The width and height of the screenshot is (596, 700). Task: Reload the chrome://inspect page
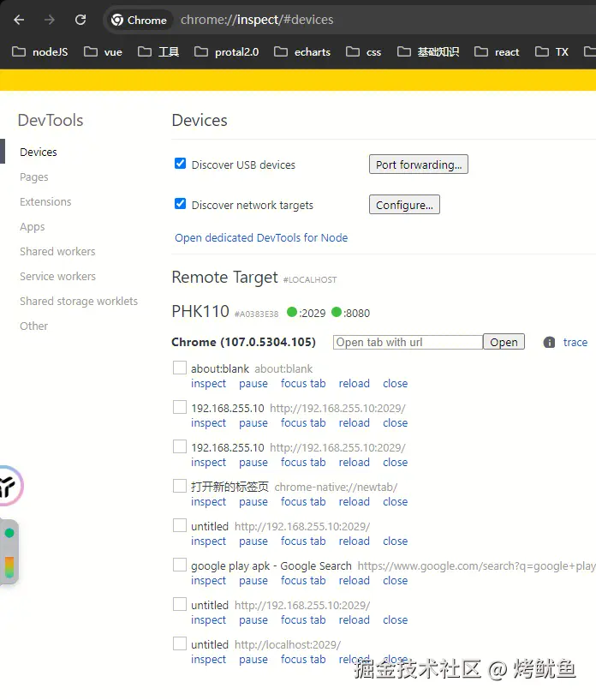tap(80, 20)
